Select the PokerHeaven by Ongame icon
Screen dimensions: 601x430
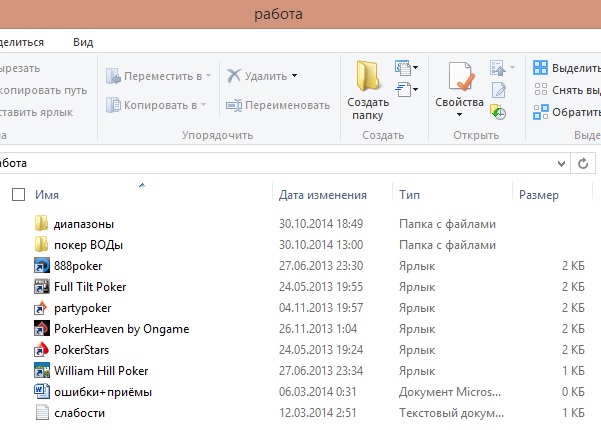click(42, 328)
